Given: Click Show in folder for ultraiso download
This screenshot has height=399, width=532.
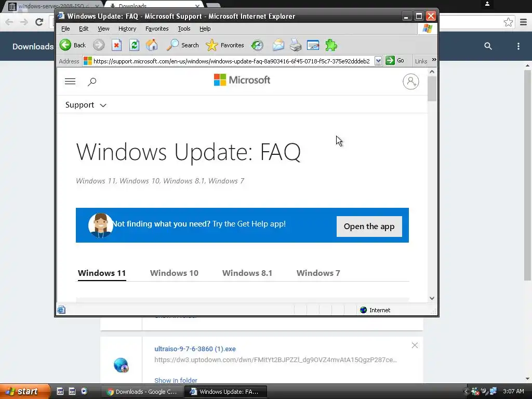Looking at the screenshot, I should [x=176, y=380].
